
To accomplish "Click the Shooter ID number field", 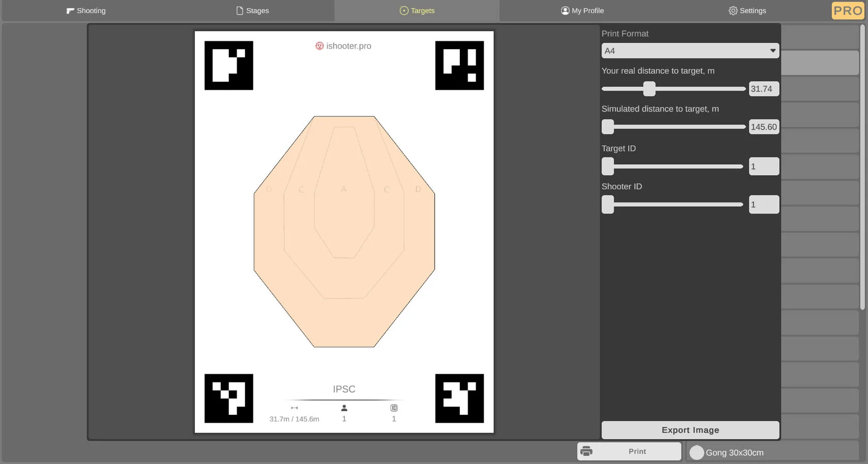I will coord(764,205).
